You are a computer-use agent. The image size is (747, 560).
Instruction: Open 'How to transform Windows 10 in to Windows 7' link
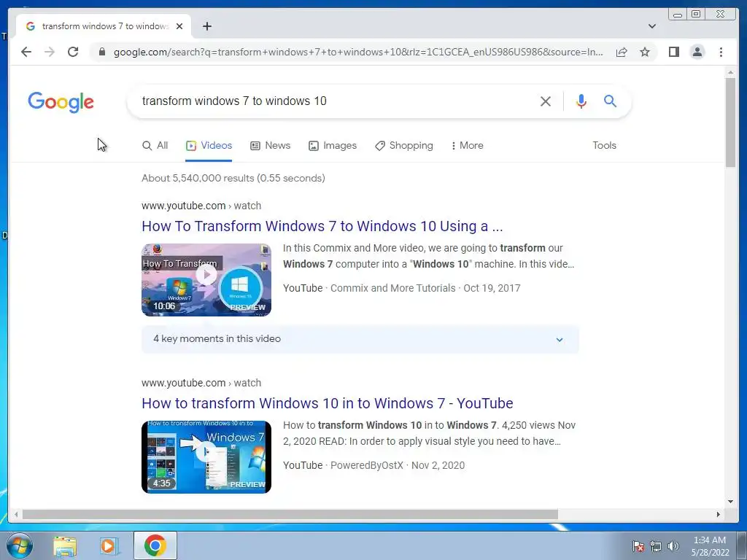[328, 403]
